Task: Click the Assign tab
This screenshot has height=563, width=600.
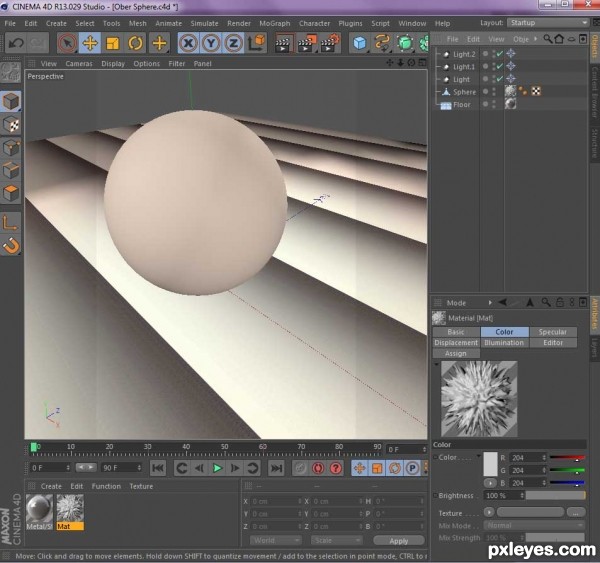Action: pyautogui.click(x=456, y=353)
